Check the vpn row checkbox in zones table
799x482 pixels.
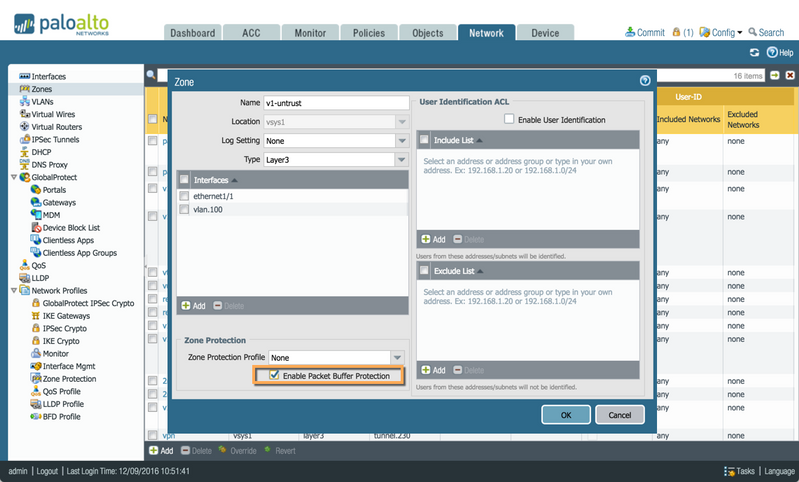coord(152,435)
